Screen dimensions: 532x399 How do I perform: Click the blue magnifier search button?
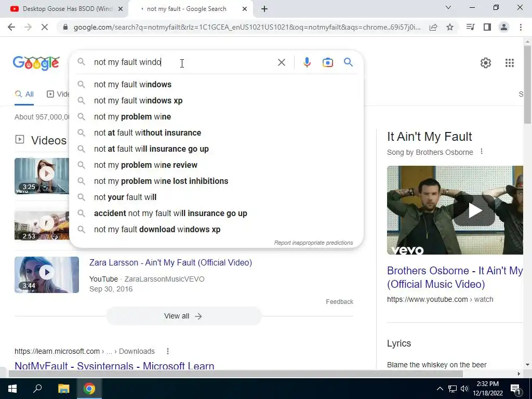[348, 62]
